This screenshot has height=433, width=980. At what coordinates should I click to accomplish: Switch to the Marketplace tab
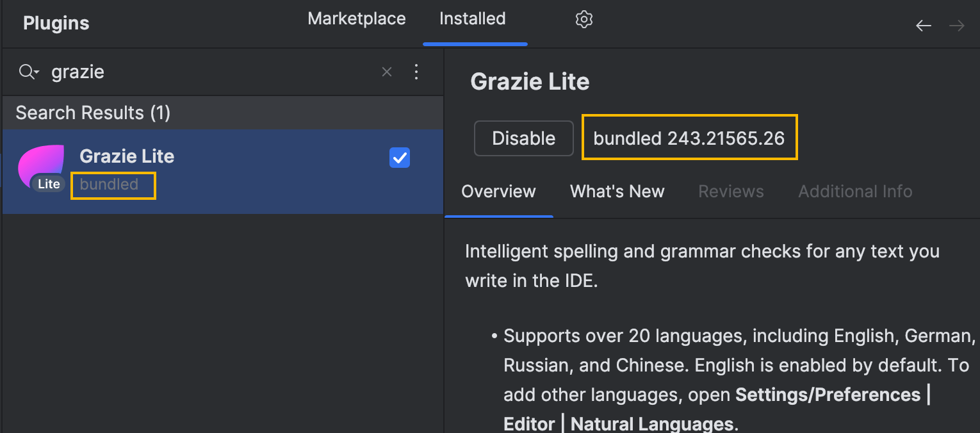coord(356,19)
